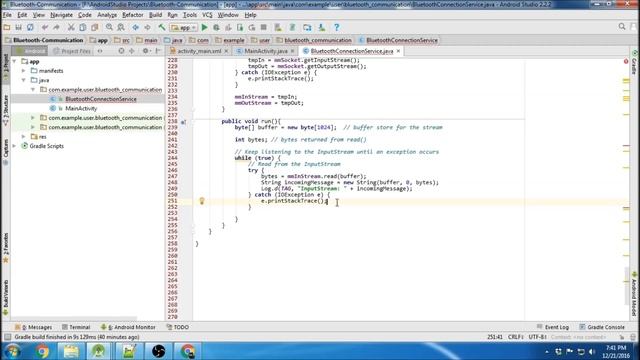Image resolution: width=640 pixels, height=360 pixels.
Task: Click the Paste toolbar icon
Action: [95, 27]
